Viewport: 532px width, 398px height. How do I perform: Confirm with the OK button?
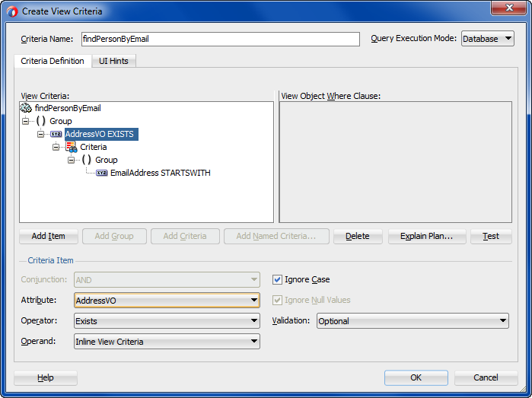click(x=416, y=377)
